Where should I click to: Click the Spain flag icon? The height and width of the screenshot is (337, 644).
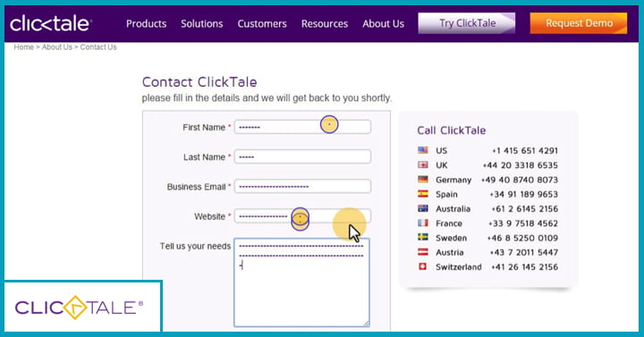[422, 194]
